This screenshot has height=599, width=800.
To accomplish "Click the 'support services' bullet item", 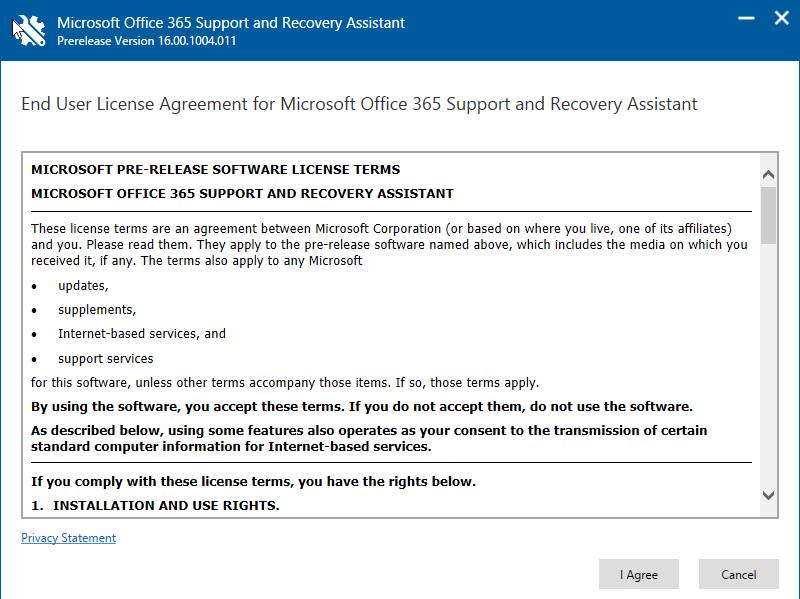I will coord(105,358).
